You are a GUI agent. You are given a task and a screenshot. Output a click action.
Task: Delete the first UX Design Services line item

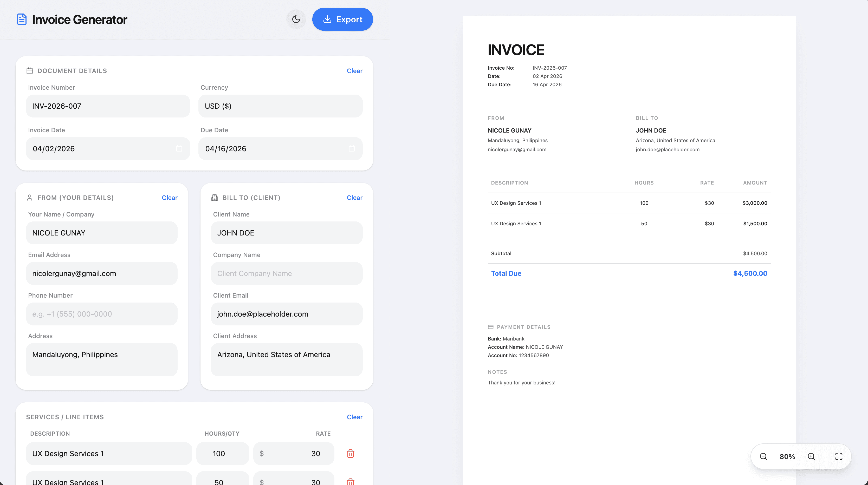(x=350, y=453)
